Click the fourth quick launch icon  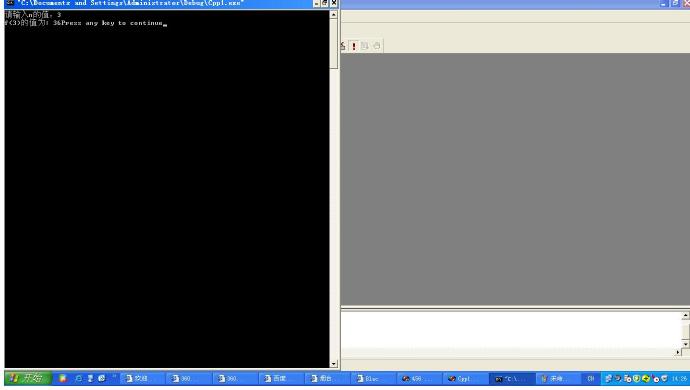[x=102, y=378]
